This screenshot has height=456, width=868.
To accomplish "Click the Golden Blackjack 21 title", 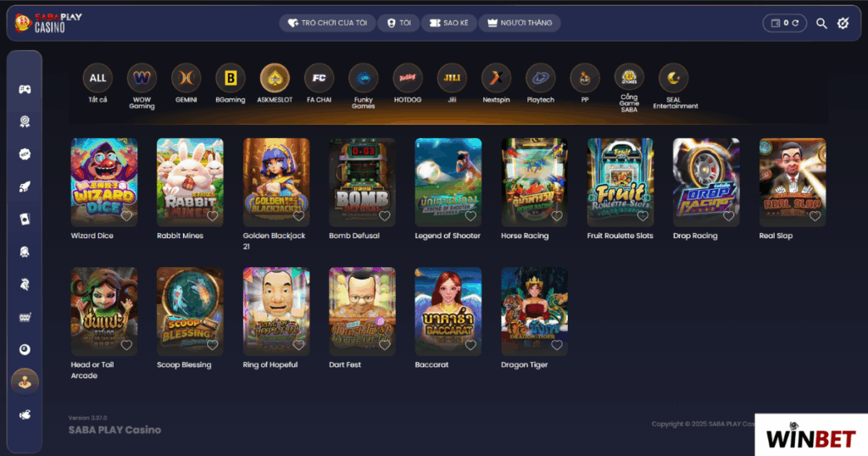I will 274,241.
